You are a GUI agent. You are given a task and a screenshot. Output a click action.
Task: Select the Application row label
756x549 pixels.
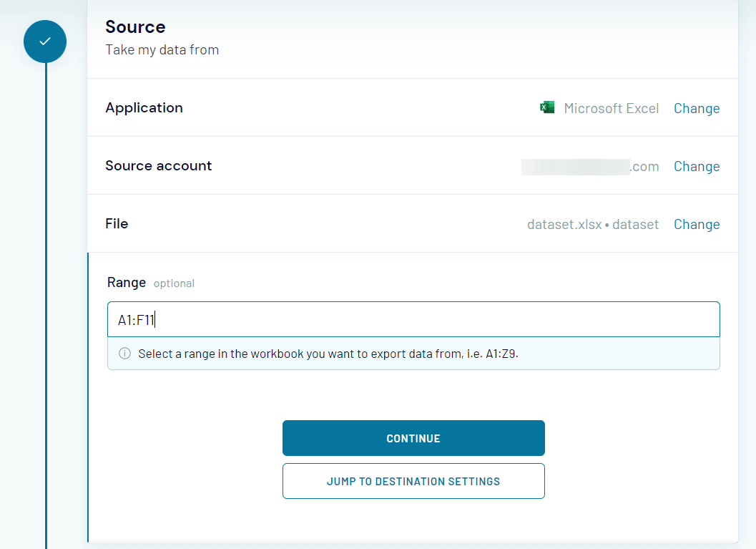pos(144,108)
